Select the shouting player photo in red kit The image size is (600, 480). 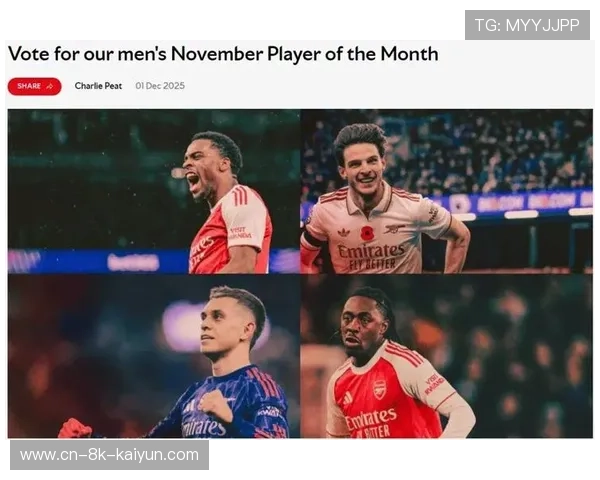point(154,191)
